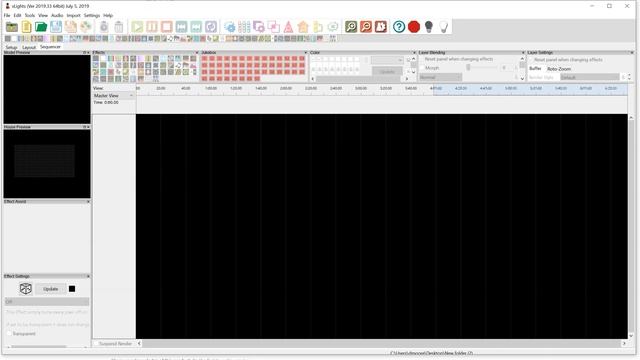
Task: Open the Settings menu
Action: [x=92, y=15]
